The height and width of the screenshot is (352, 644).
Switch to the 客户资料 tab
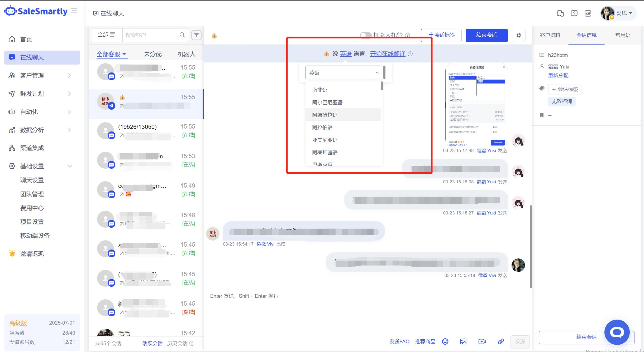[x=550, y=35]
